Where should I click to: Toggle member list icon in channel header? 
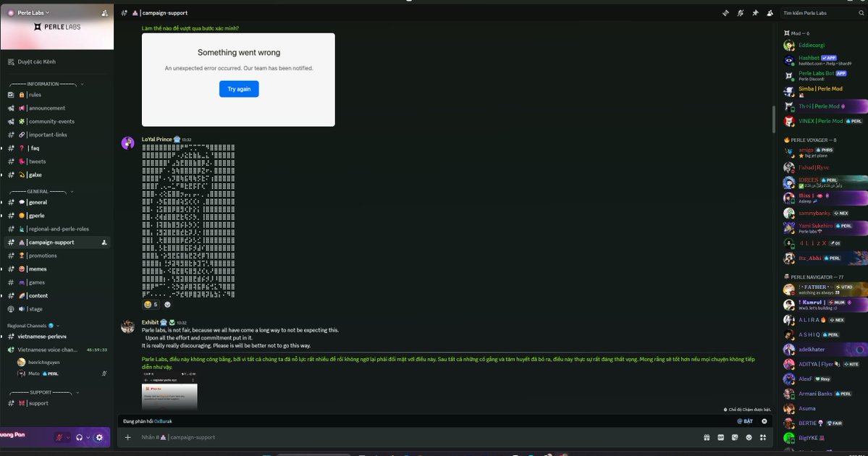click(770, 13)
